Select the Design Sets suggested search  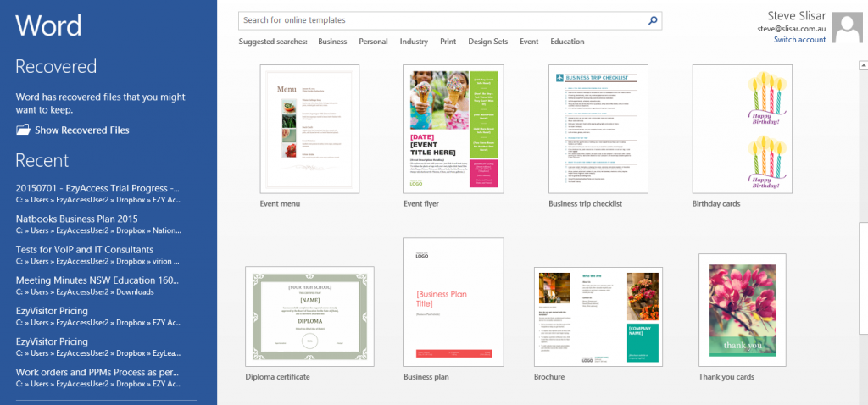(x=487, y=42)
